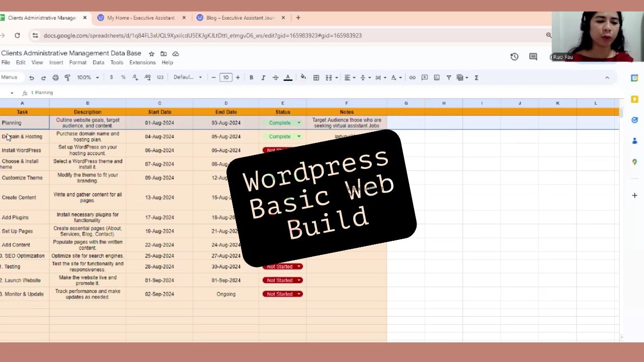Open the font family dropdown

[188, 77]
